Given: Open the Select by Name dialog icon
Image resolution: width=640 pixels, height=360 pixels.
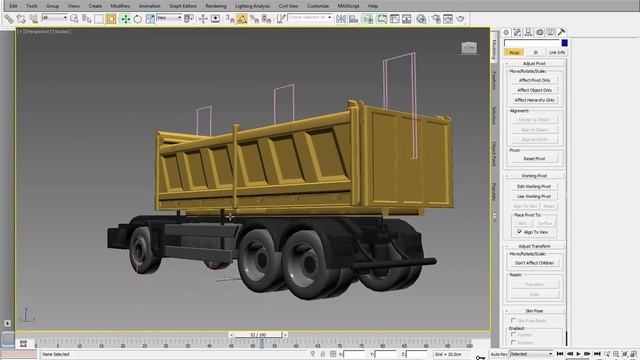Looking at the screenshot, I should (x=87, y=19).
